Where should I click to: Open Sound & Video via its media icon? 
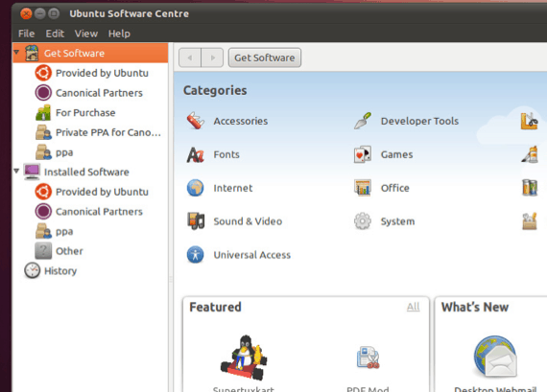[x=196, y=221]
